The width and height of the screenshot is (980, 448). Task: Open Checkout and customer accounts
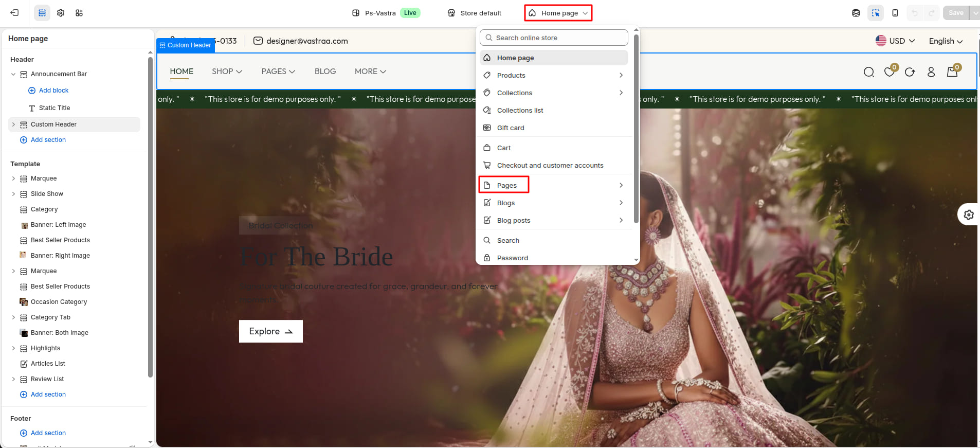point(554,165)
